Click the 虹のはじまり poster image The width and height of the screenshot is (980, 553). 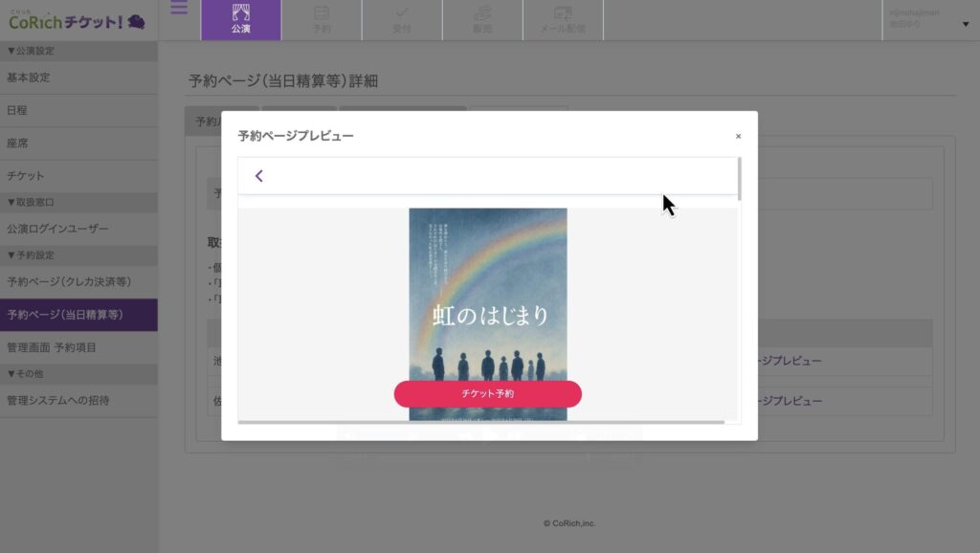pos(487,287)
